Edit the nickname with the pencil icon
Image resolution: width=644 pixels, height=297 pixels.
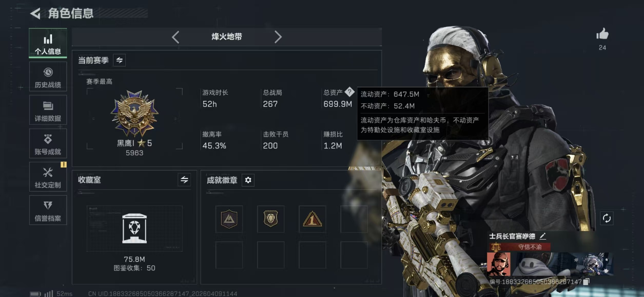pyautogui.click(x=543, y=236)
